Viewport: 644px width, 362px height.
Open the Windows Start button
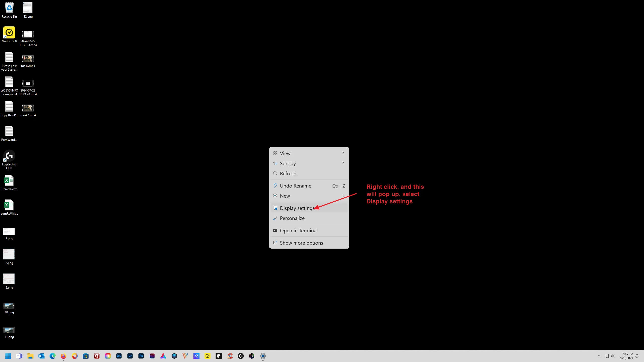tap(8, 356)
